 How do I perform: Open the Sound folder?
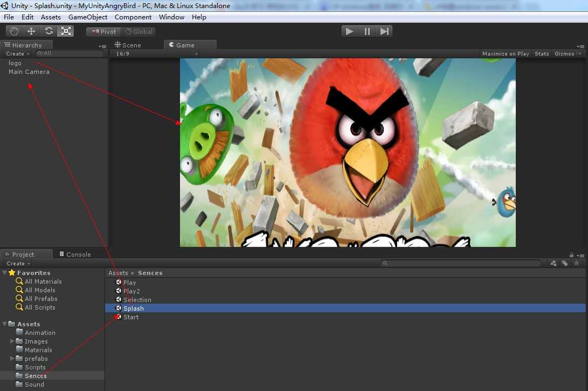34,385
